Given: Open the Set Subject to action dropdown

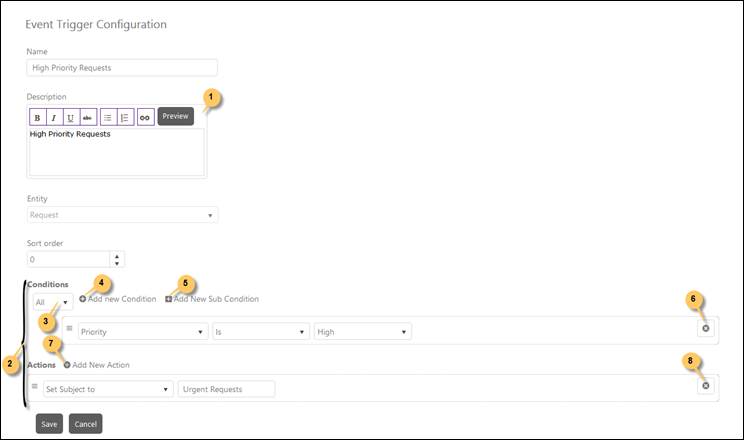Looking at the screenshot, I should [108, 389].
